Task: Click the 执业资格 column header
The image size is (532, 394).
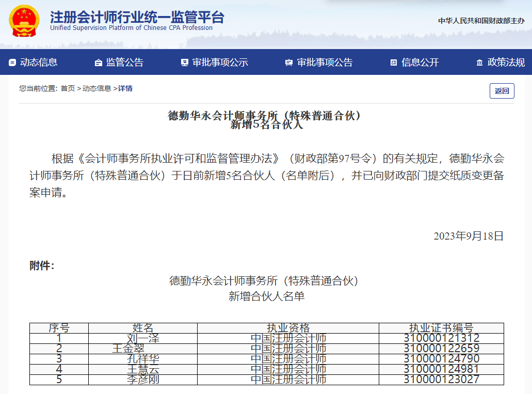Action: point(288,328)
